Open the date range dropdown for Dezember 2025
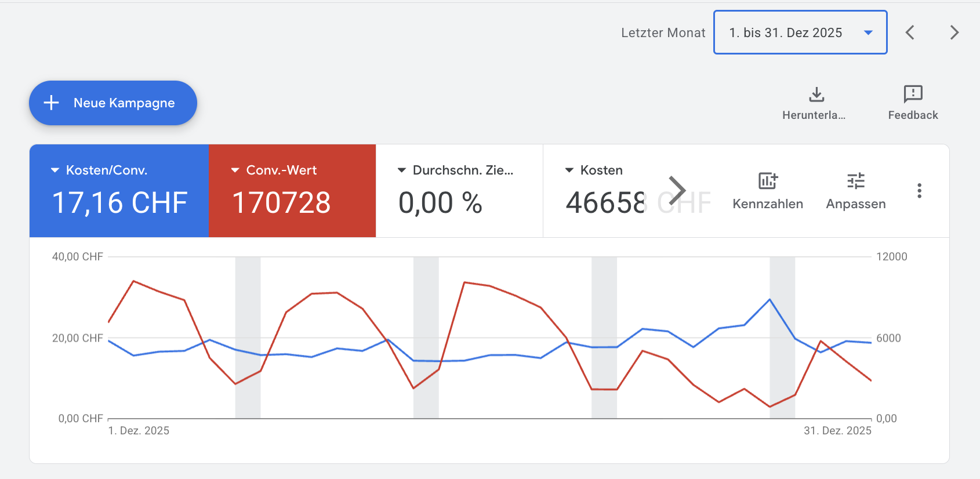This screenshot has width=980, height=479. click(x=800, y=32)
